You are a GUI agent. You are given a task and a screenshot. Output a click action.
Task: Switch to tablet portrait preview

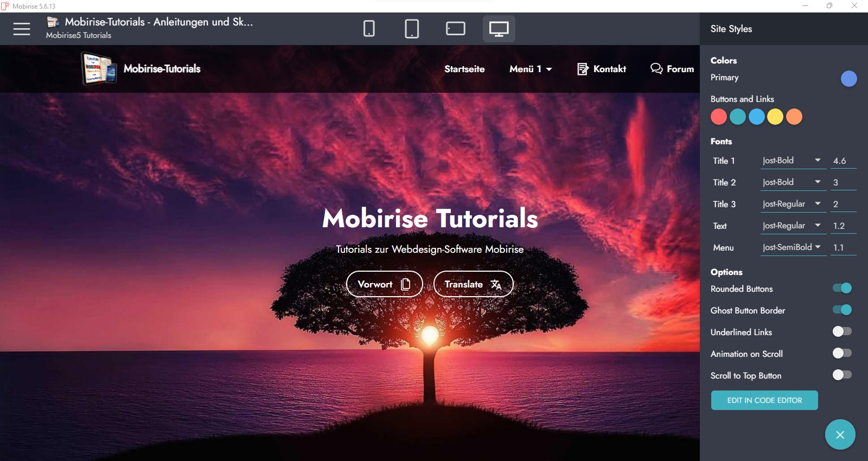pos(412,29)
